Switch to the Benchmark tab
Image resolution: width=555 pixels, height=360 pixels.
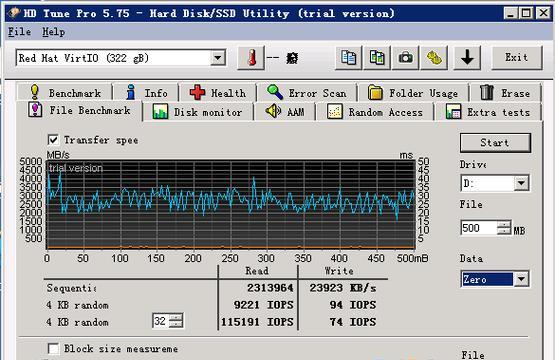click(65, 93)
